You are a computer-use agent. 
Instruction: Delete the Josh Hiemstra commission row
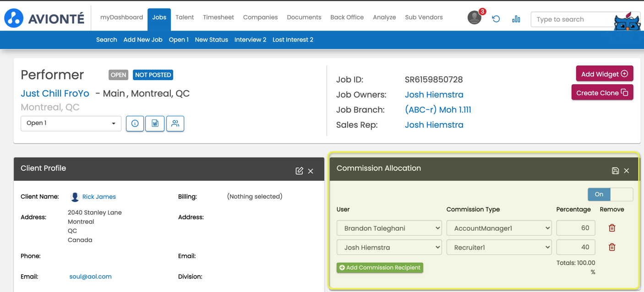click(x=611, y=247)
